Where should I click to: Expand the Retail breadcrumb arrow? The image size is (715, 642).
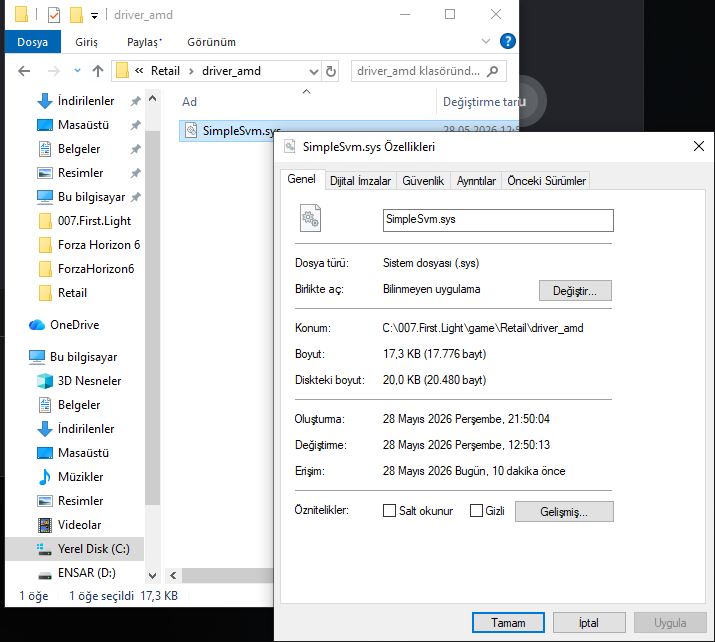pos(191,71)
